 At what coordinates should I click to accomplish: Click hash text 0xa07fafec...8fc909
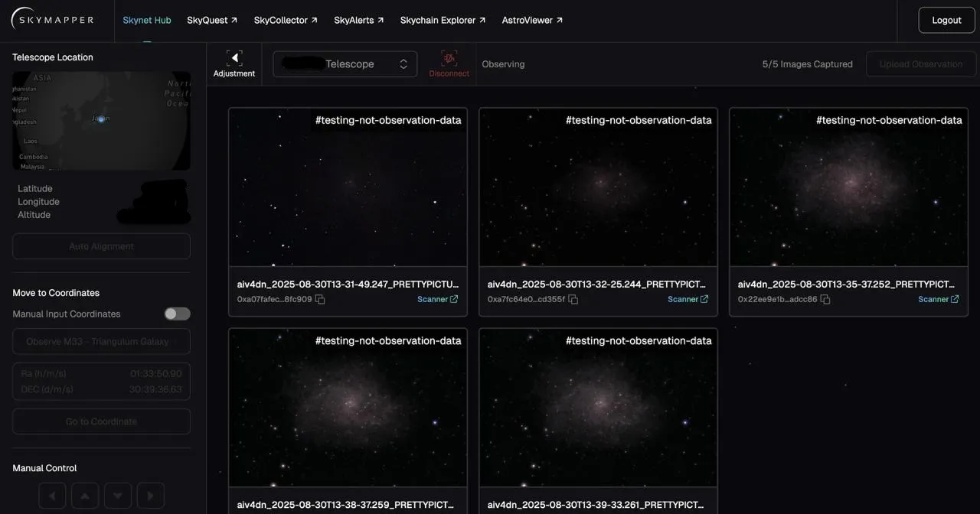274,299
